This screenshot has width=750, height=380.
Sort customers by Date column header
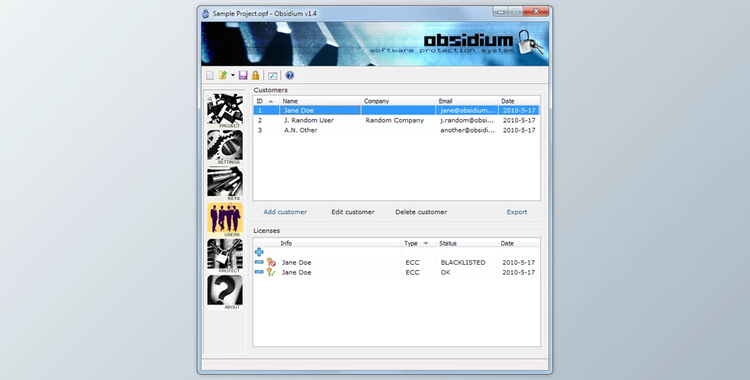pyautogui.click(x=519, y=101)
